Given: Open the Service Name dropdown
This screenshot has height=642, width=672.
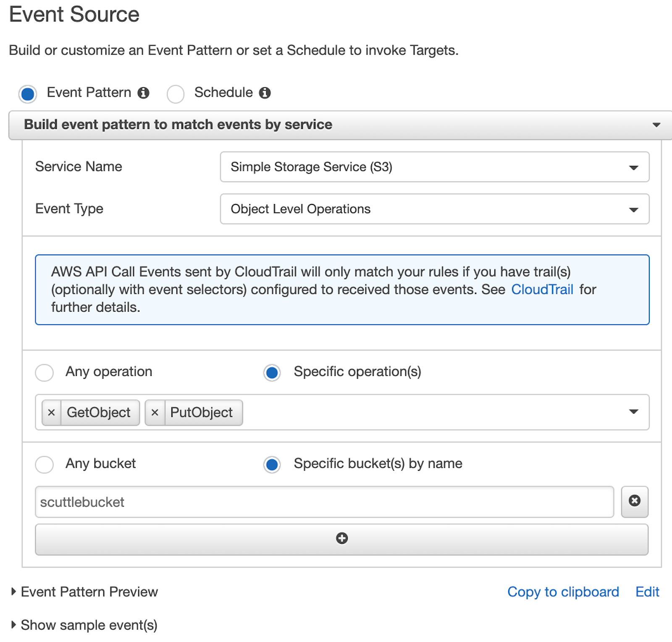Looking at the screenshot, I should (634, 167).
